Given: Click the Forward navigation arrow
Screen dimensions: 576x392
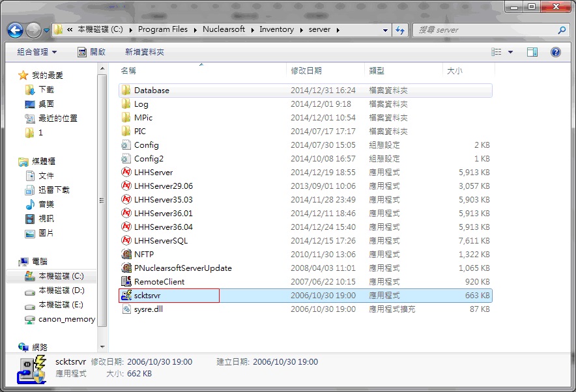Looking at the screenshot, I should click(x=33, y=30).
